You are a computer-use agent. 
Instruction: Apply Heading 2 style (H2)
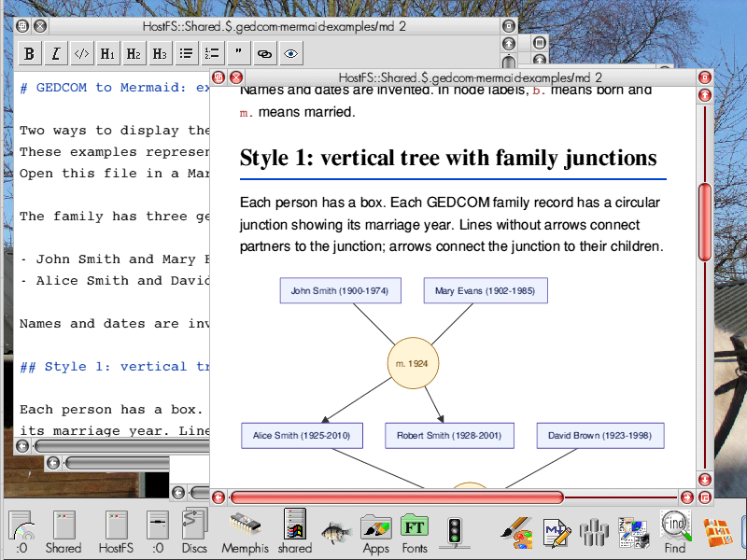pos(134,53)
